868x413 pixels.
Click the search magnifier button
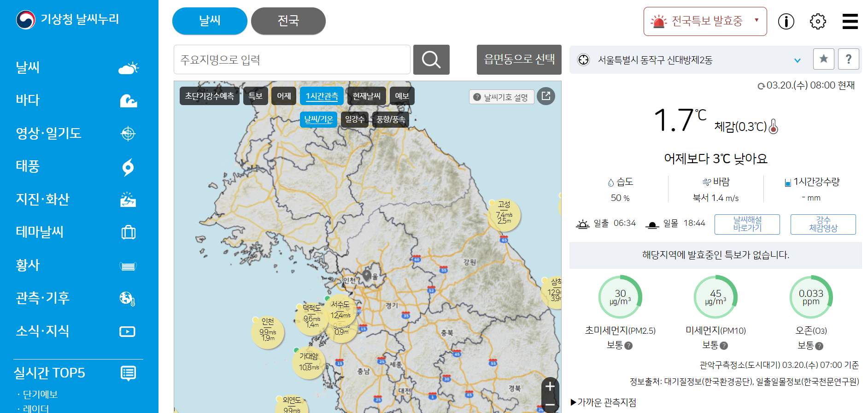(431, 59)
